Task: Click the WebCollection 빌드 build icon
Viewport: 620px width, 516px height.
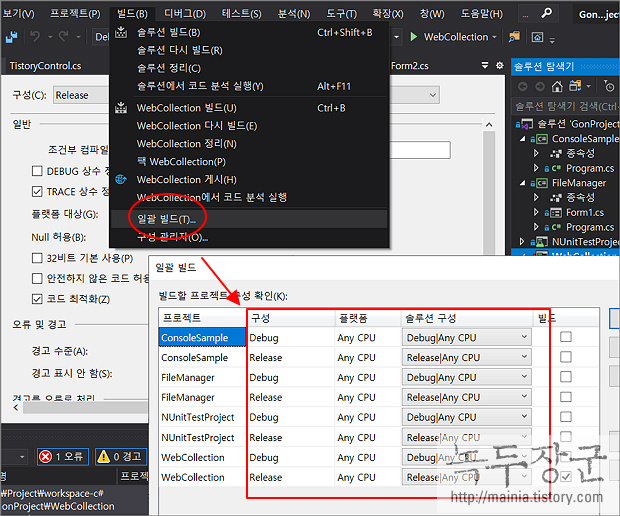Action: click(x=121, y=108)
